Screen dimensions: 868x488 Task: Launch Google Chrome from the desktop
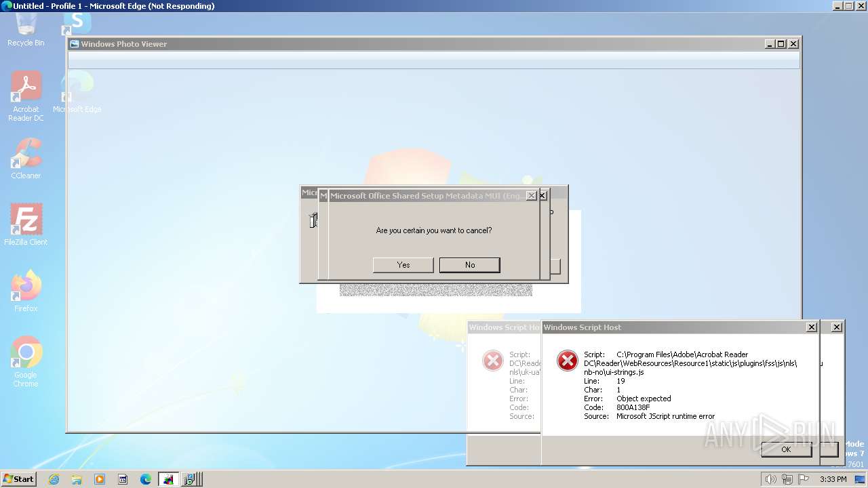[x=26, y=361]
